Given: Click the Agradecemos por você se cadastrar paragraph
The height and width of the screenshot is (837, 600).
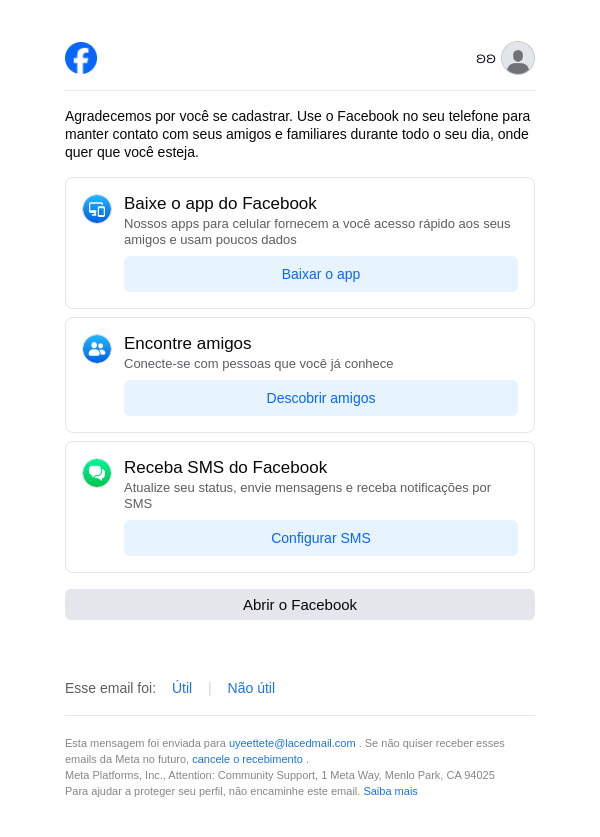Looking at the screenshot, I should click(x=300, y=134).
